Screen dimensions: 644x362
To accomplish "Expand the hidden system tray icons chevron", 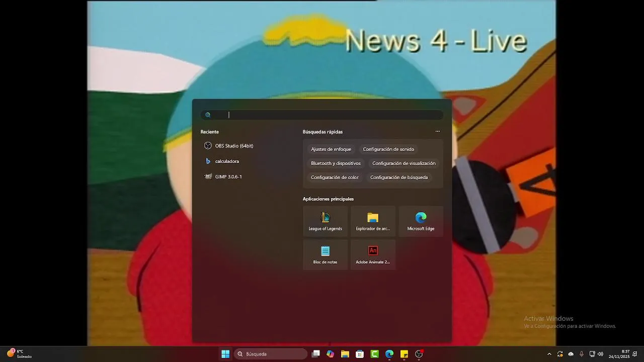I will 549,354.
